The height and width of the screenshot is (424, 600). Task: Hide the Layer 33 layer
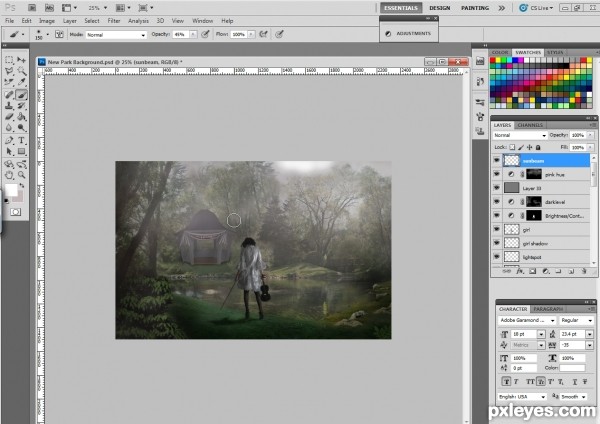497,188
